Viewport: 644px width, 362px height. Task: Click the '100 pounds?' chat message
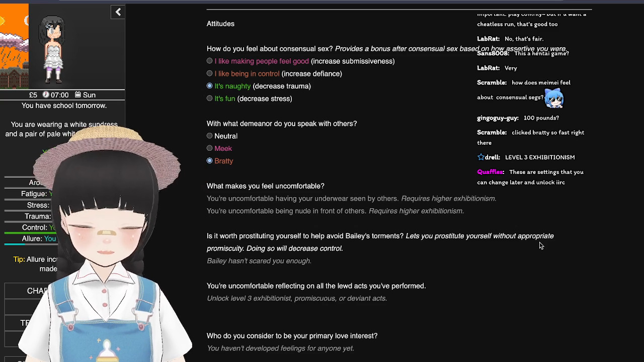[541, 118]
